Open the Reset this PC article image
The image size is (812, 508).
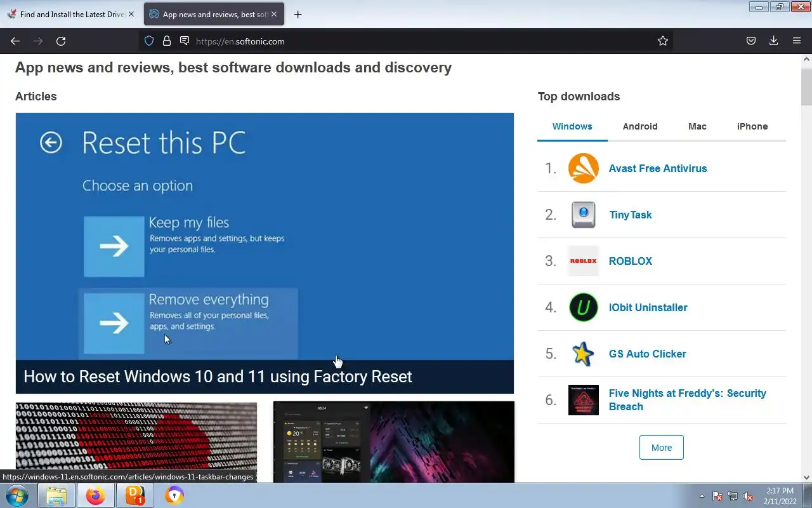click(x=265, y=236)
